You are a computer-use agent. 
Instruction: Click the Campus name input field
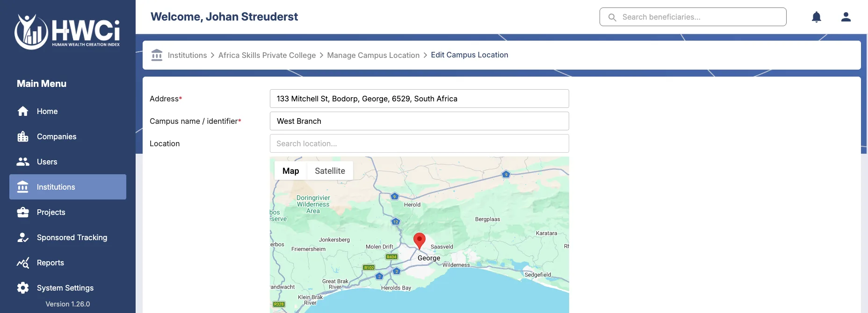point(420,121)
